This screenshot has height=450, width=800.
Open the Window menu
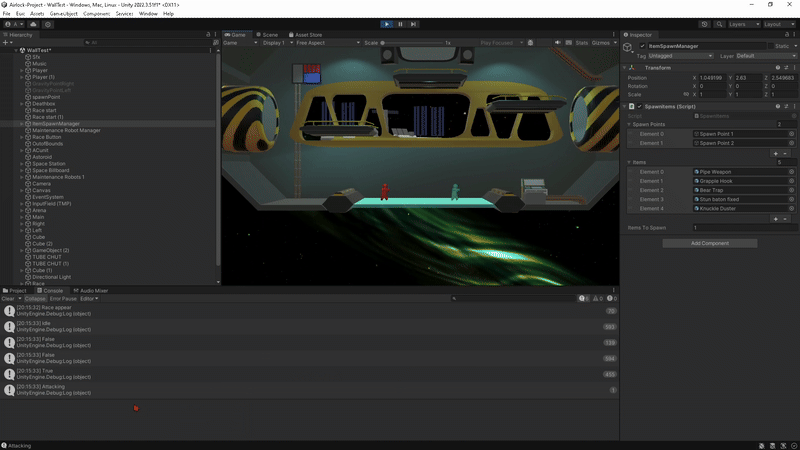tap(148, 14)
